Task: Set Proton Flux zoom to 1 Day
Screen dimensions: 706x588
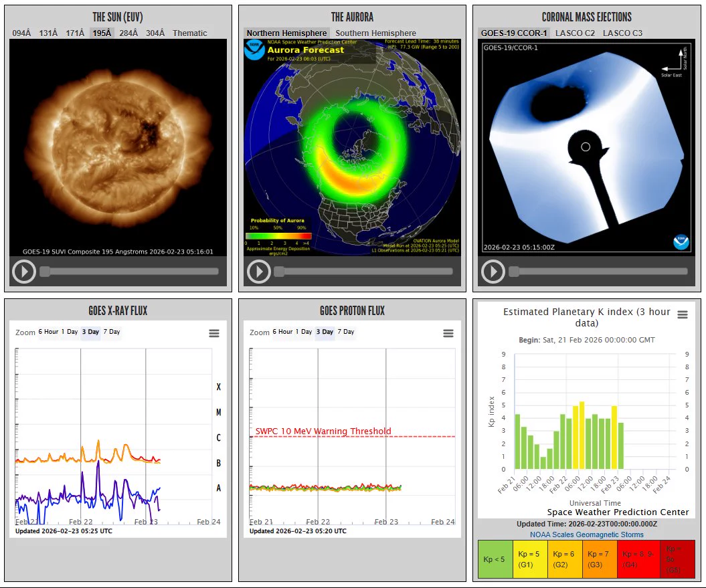Action: coord(304,332)
